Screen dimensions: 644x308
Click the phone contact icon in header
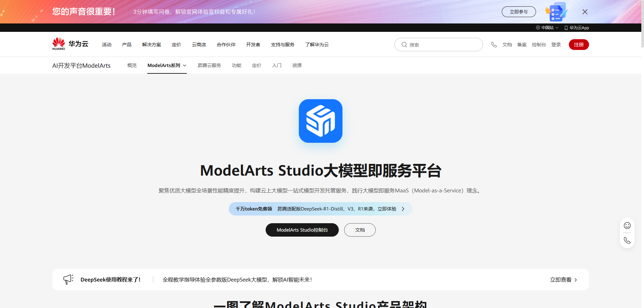(494, 45)
